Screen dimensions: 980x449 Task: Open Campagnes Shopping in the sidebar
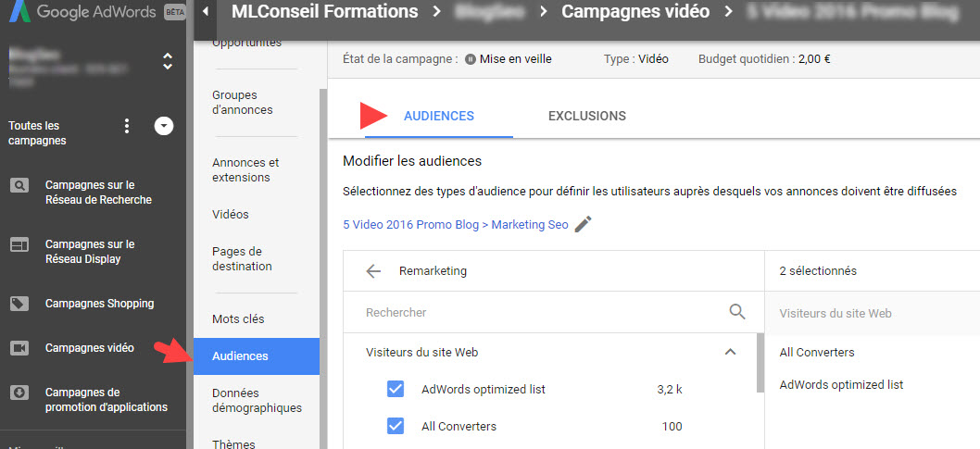click(99, 304)
